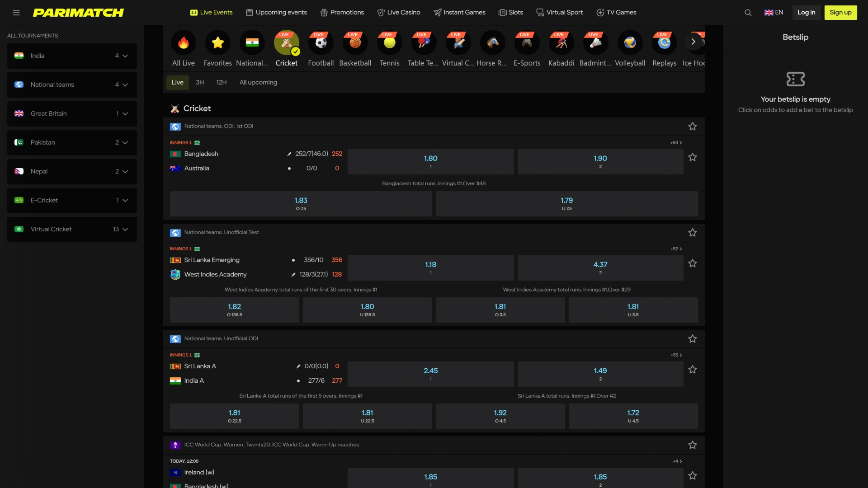868x488 pixels.
Task: Bet on West Indies Academy at 4.37
Action: click(x=600, y=268)
